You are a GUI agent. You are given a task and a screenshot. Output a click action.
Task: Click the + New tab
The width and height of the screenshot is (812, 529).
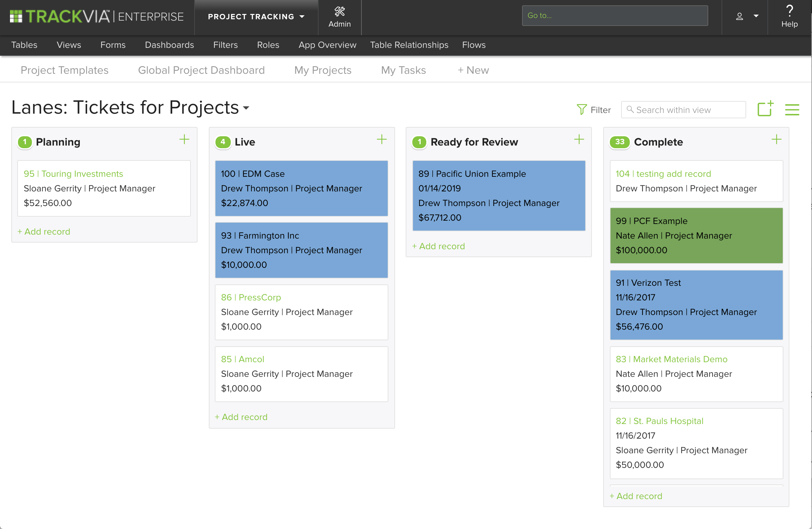[473, 70]
